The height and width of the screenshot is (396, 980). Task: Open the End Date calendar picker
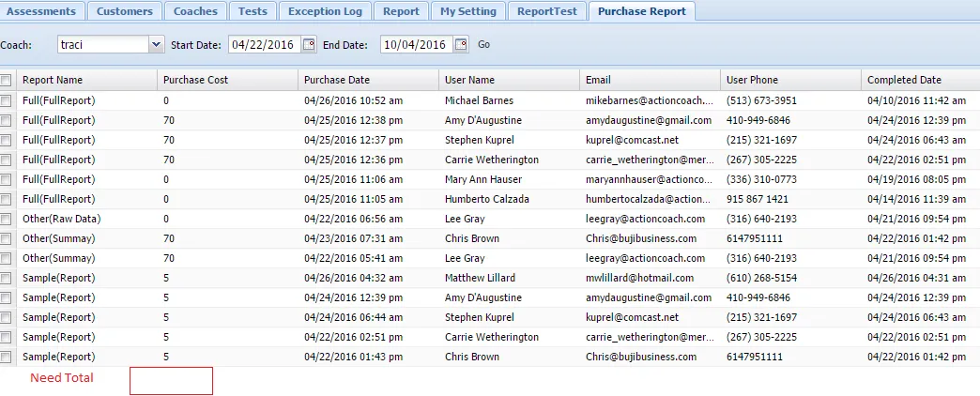461,44
